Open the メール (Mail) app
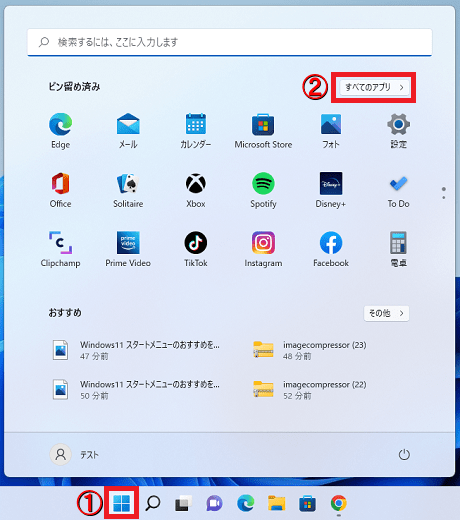This screenshot has height=520, width=460. coord(128,130)
